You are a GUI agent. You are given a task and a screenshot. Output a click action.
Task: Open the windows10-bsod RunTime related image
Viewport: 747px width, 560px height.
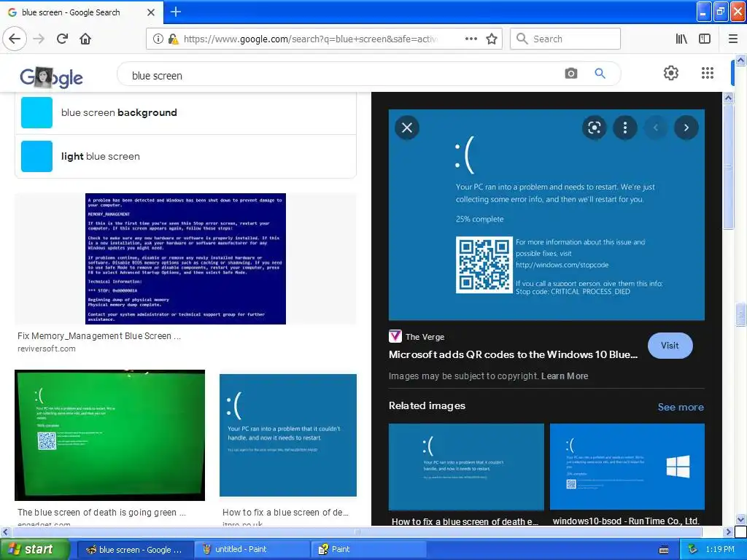627,467
